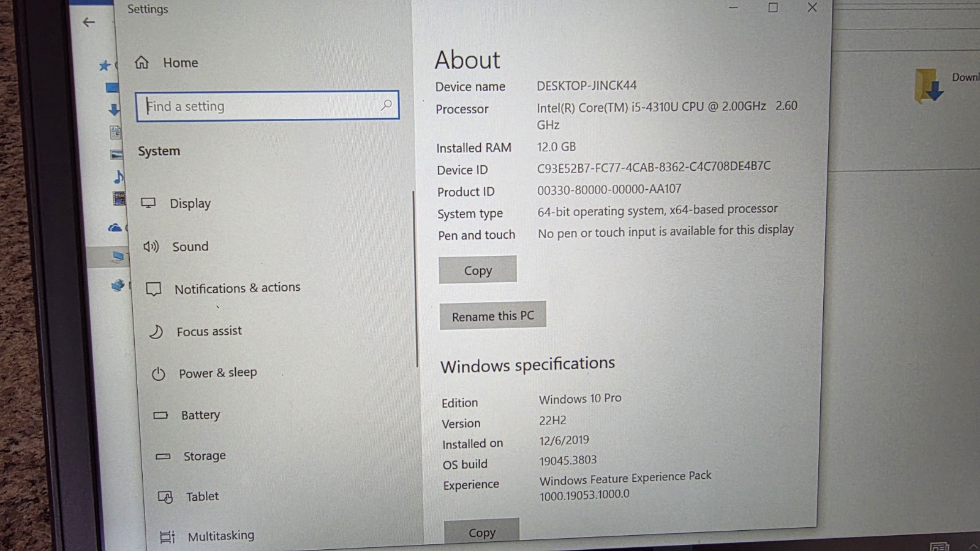Copy the Windows specifications
The height and width of the screenshot is (551, 980).
(x=482, y=531)
